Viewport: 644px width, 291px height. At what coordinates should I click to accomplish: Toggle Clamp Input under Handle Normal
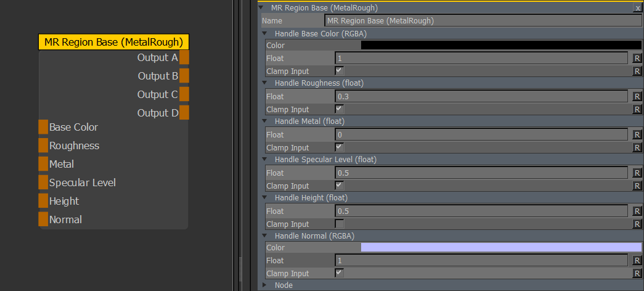coord(339,273)
